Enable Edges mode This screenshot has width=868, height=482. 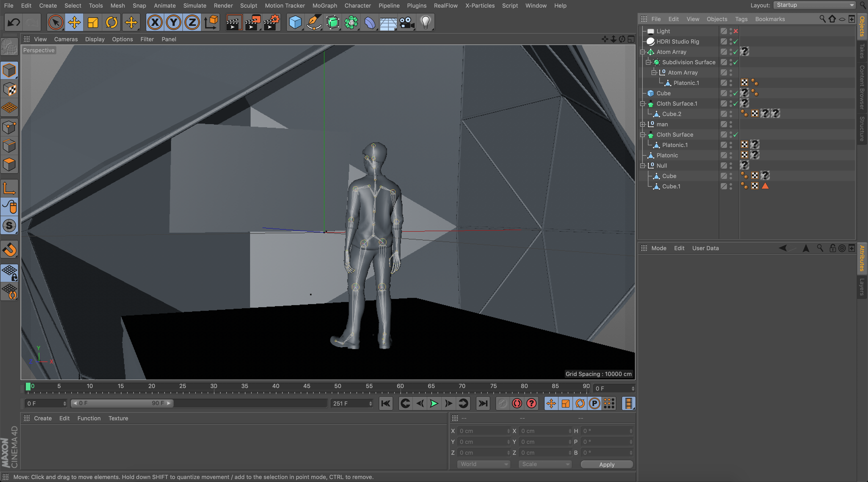point(10,146)
